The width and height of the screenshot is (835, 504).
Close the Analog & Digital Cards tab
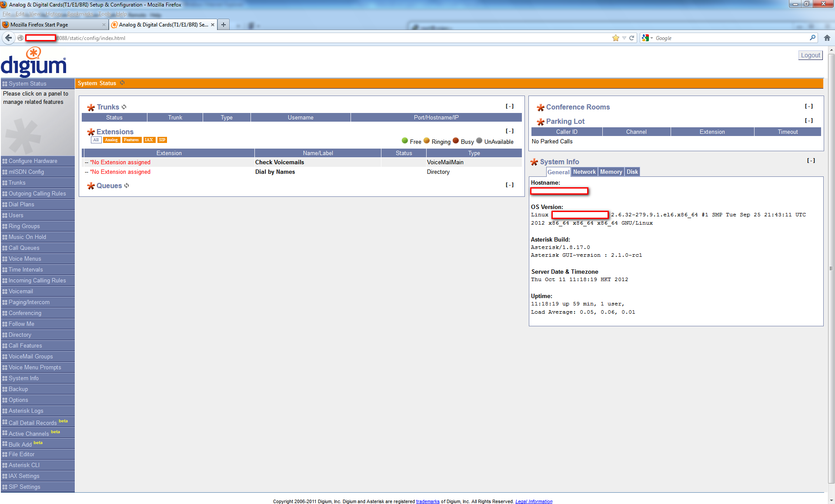(x=213, y=25)
